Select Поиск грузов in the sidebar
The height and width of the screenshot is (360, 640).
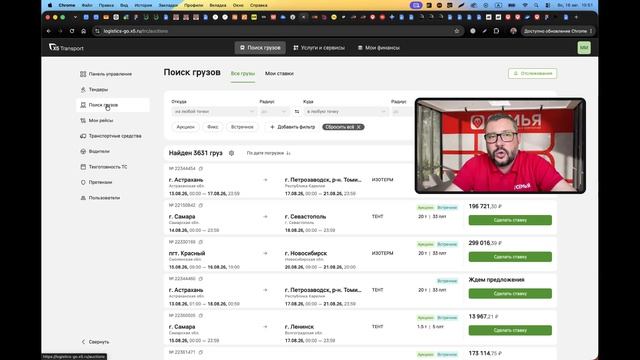click(x=113, y=105)
